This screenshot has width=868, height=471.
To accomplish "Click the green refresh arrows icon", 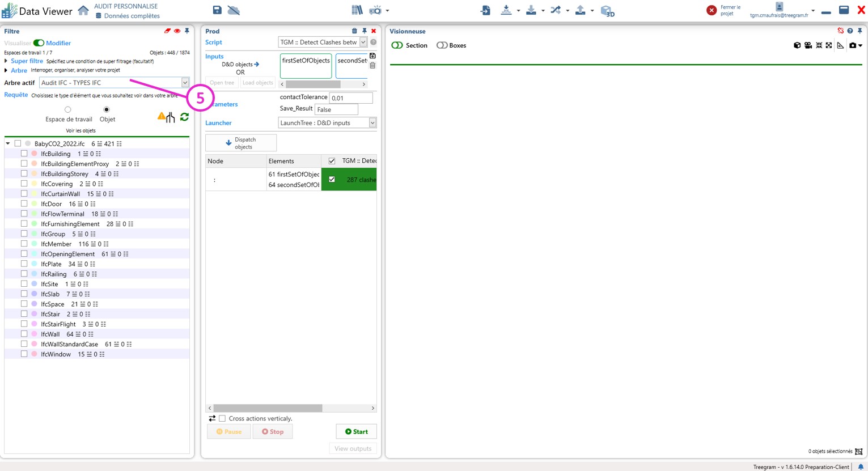I will pyautogui.click(x=184, y=117).
